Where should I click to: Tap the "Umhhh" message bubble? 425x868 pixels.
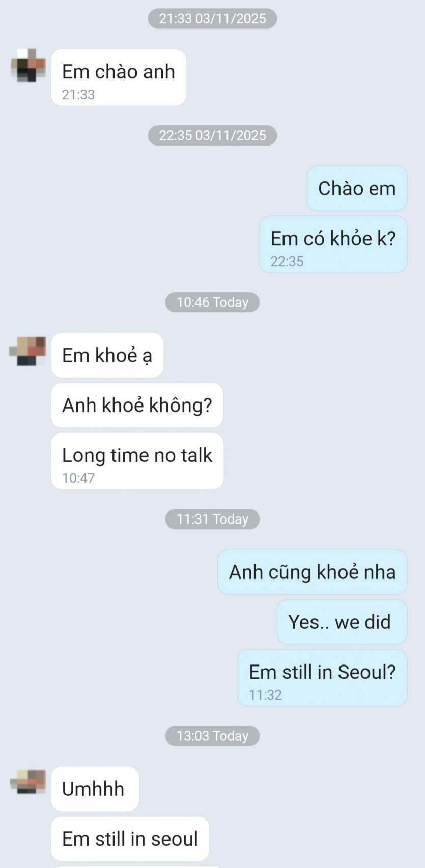point(95,789)
